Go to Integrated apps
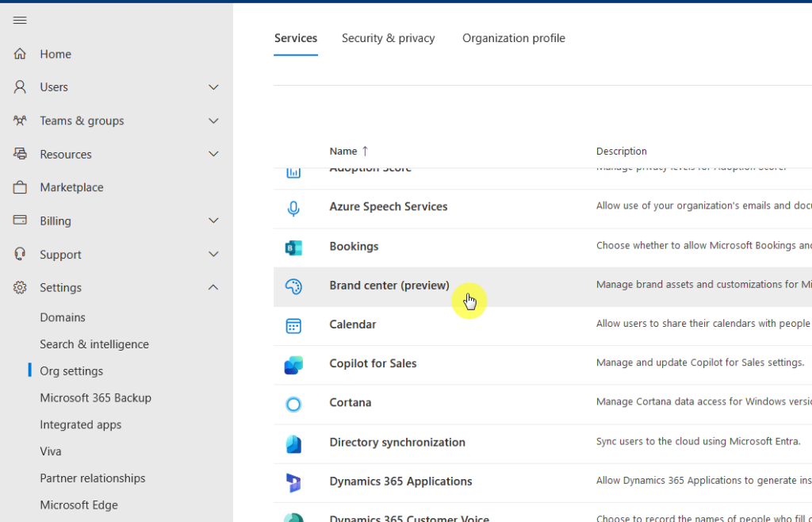This screenshot has height=522, width=812. tap(81, 424)
